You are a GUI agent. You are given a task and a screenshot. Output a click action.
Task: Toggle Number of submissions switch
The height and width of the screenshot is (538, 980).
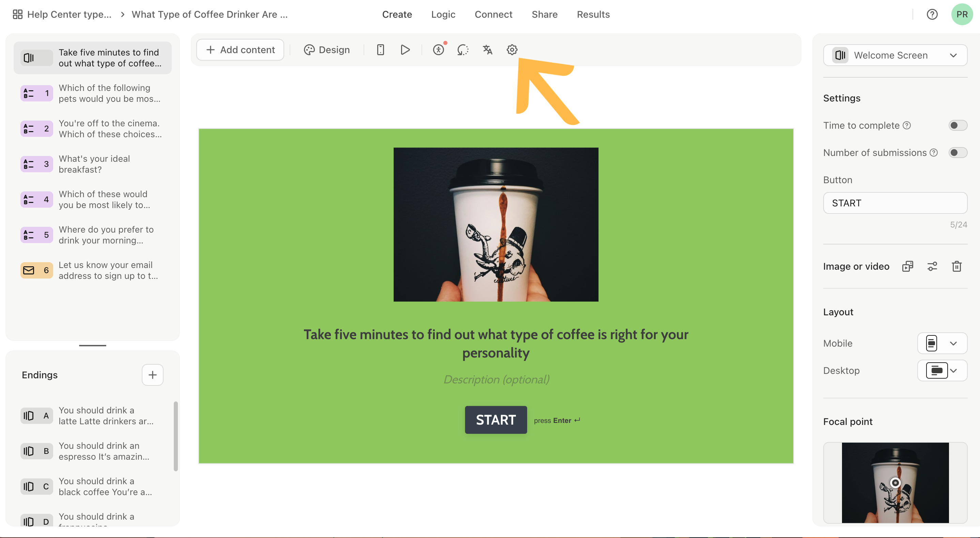[958, 153]
